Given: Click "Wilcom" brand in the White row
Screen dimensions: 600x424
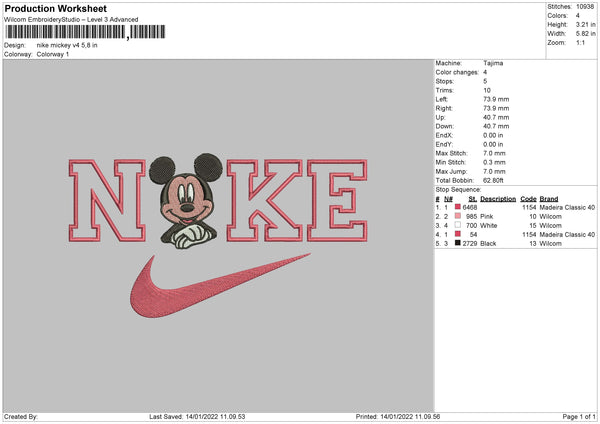Looking at the screenshot, I should click(550, 226).
